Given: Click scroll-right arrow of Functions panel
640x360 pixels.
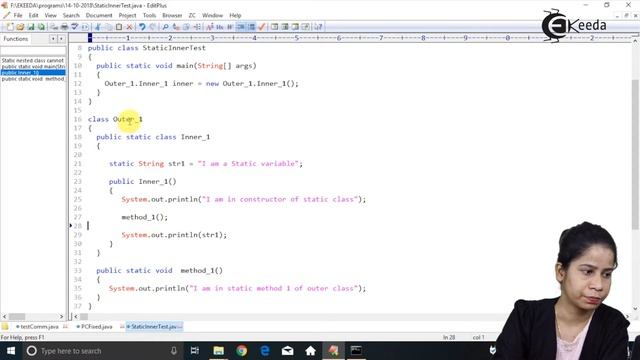Looking at the screenshot, I should coord(61,316).
